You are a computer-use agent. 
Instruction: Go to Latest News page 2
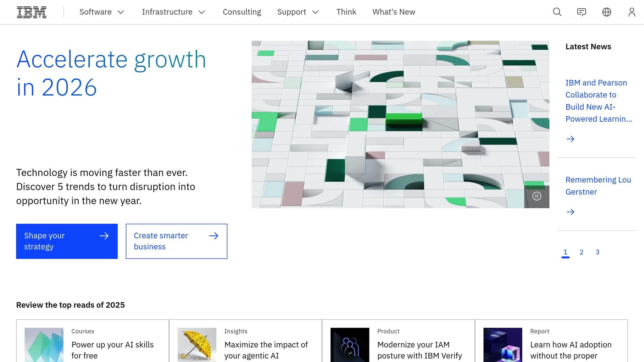click(x=581, y=252)
